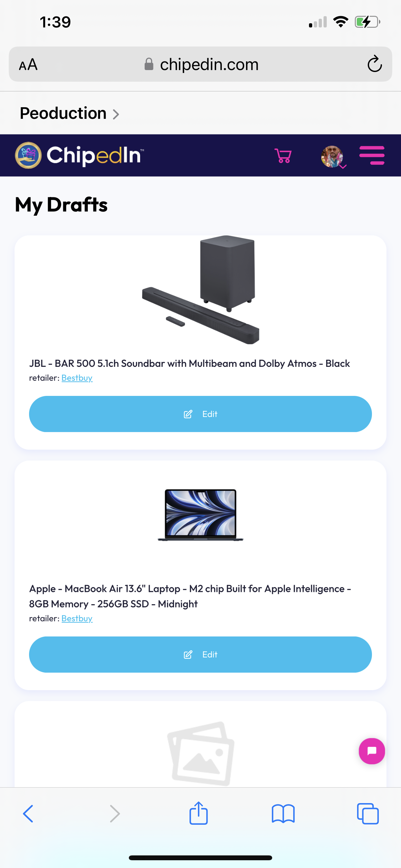
Task: Open Bestbuy link under JBL soundbar
Action: [77, 378]
